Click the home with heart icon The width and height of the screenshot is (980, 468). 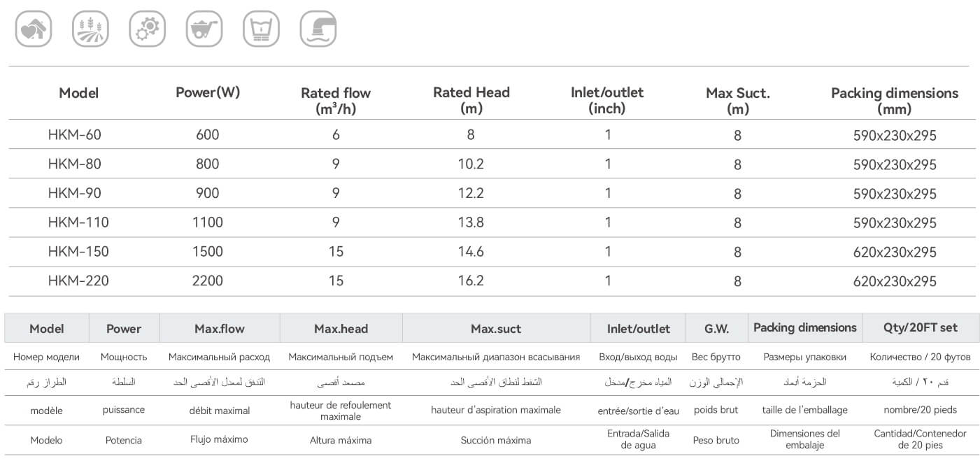(34, 29)
